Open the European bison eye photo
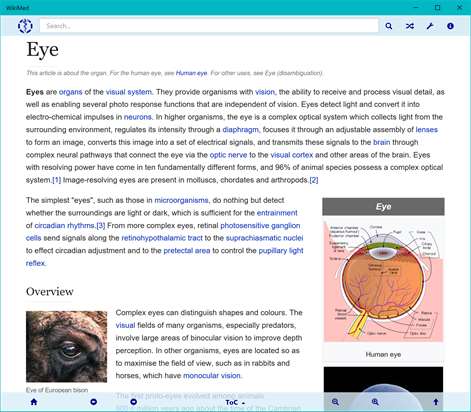This screenshot has width=471, height=412. [x=67, y=347]
